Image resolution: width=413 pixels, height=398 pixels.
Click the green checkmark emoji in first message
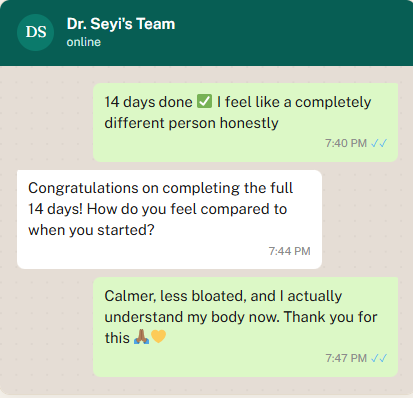click(x=204, y=101)
